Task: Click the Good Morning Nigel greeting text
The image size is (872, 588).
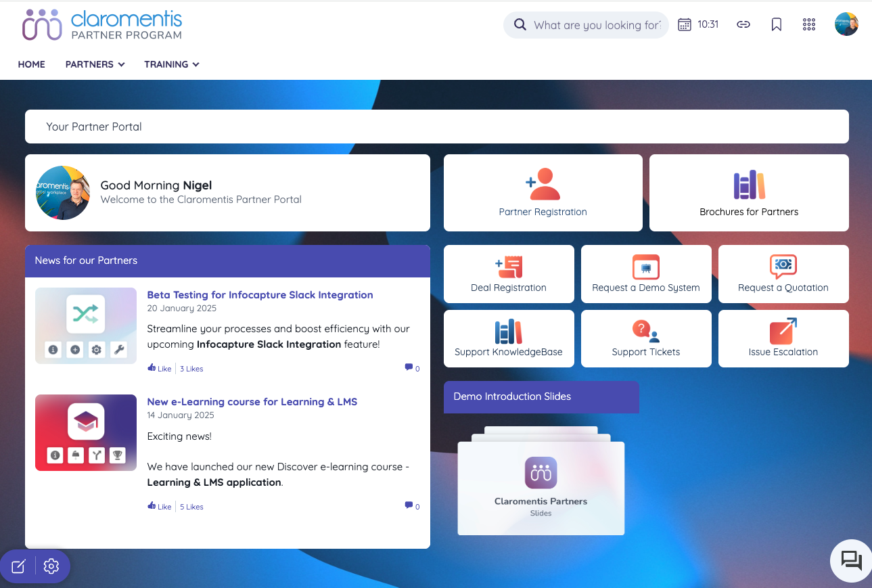Action: click(x=156, y=185)
